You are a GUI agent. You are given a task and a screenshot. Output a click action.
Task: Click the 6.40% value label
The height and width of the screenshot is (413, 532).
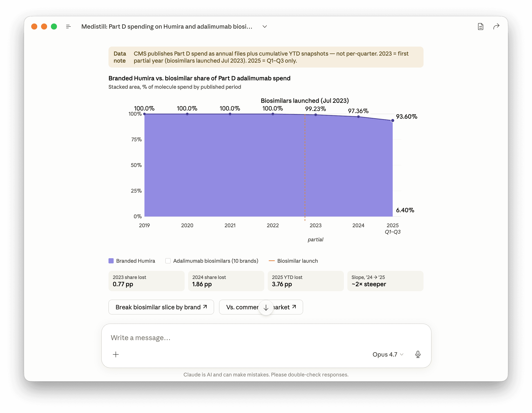click(405, 210)
